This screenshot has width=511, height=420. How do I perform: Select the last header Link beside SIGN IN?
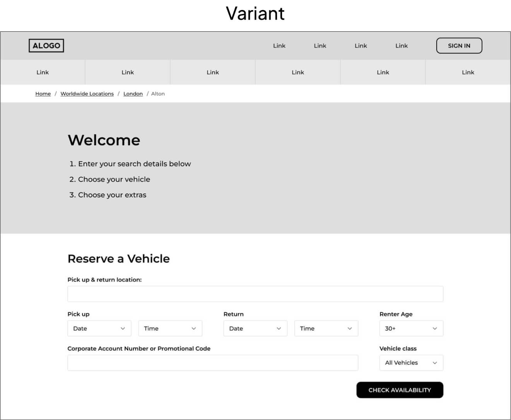pyautogui.click(x=401, y=46)
